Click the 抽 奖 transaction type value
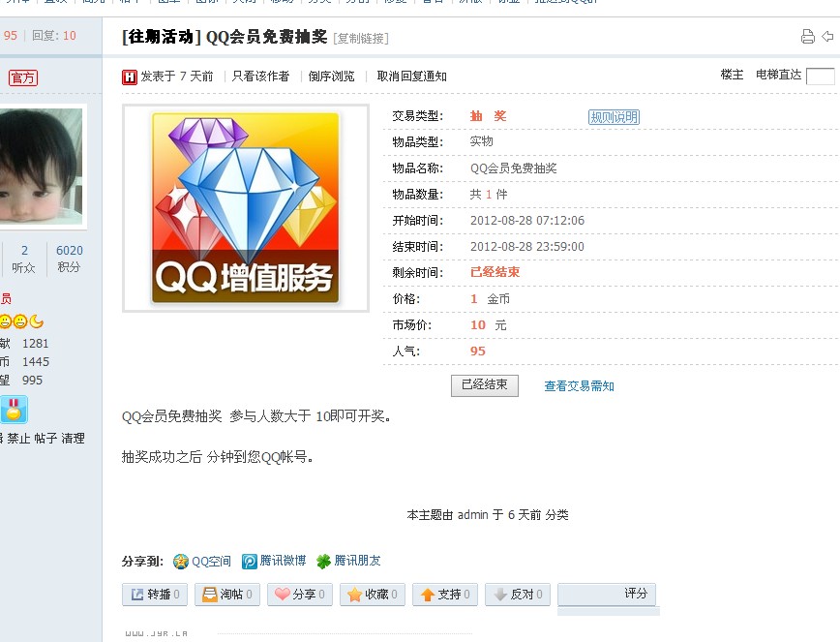The image size is (840, 642). (x=488, y=116)
